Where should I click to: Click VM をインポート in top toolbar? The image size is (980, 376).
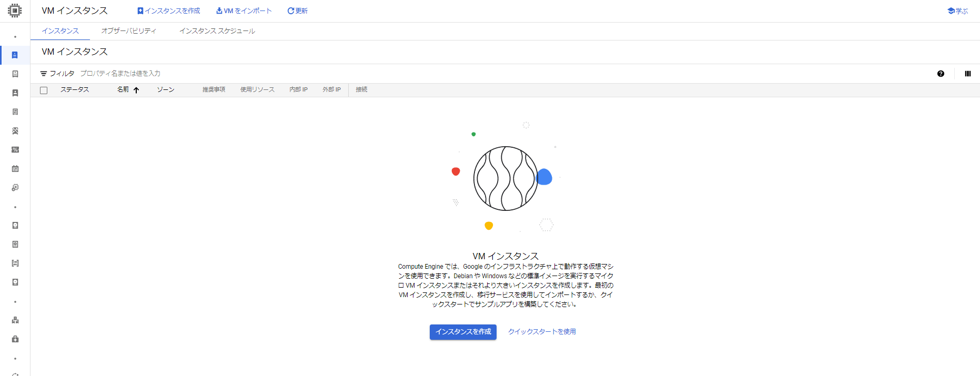(244, 11)
